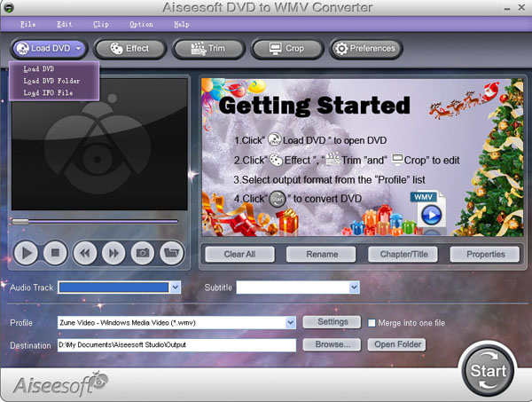Take a snapshot with the camera icon
532x402 pixels.
(x=143, y=253)
